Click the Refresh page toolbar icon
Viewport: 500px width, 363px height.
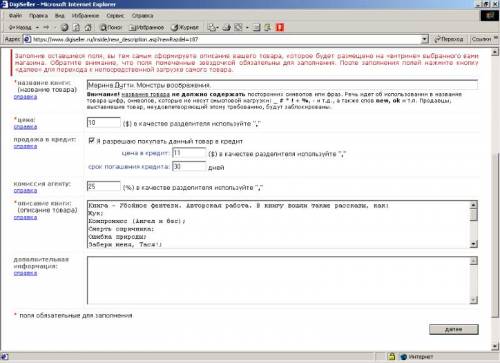(x=76, y=27)
